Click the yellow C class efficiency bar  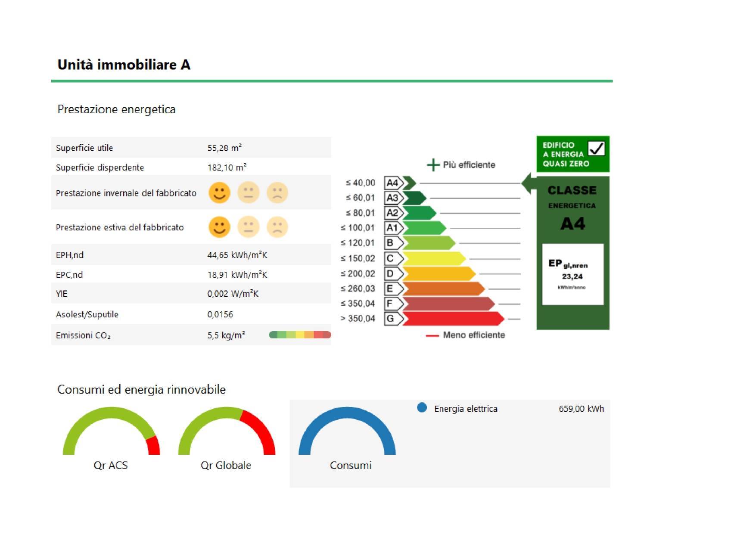coord(433,259)
